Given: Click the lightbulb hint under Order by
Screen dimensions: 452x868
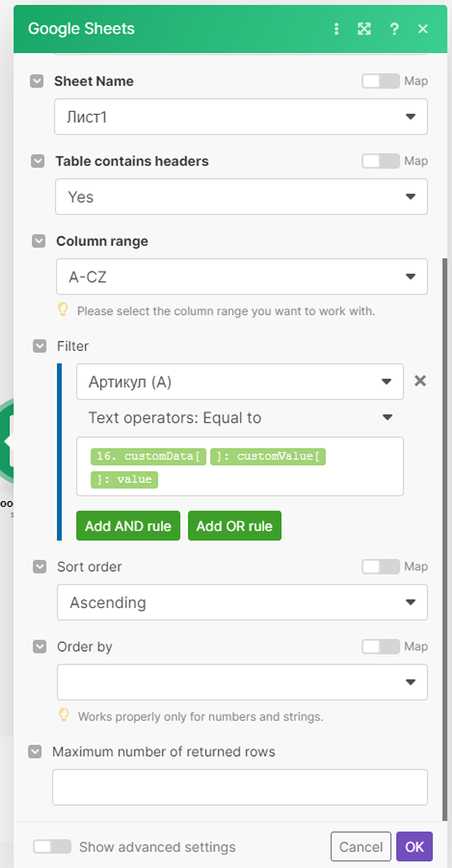Looking at the screenshot, I should (x=64, y=715).
